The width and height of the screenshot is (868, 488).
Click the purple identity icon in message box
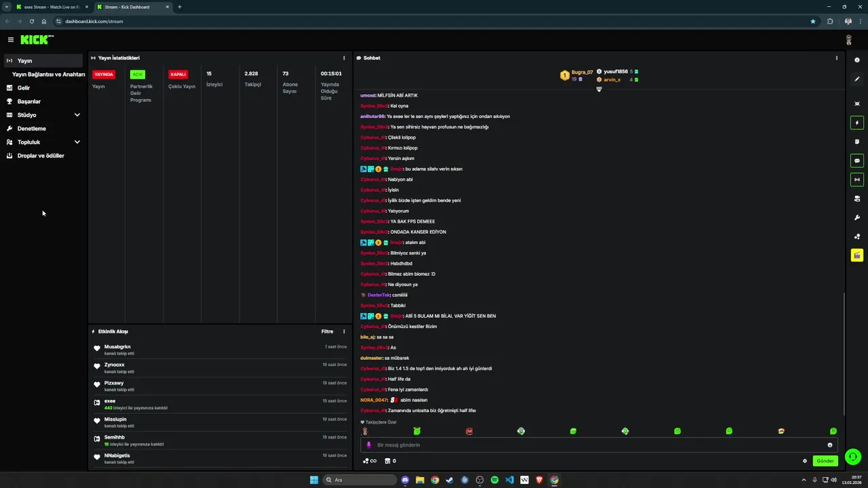click(369, 445)
